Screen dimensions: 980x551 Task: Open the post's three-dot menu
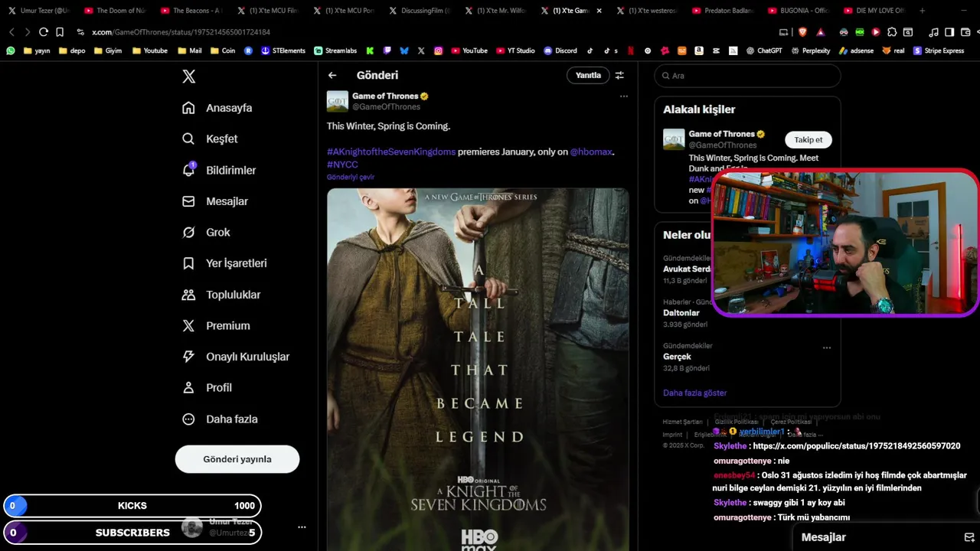coord(624,96)
